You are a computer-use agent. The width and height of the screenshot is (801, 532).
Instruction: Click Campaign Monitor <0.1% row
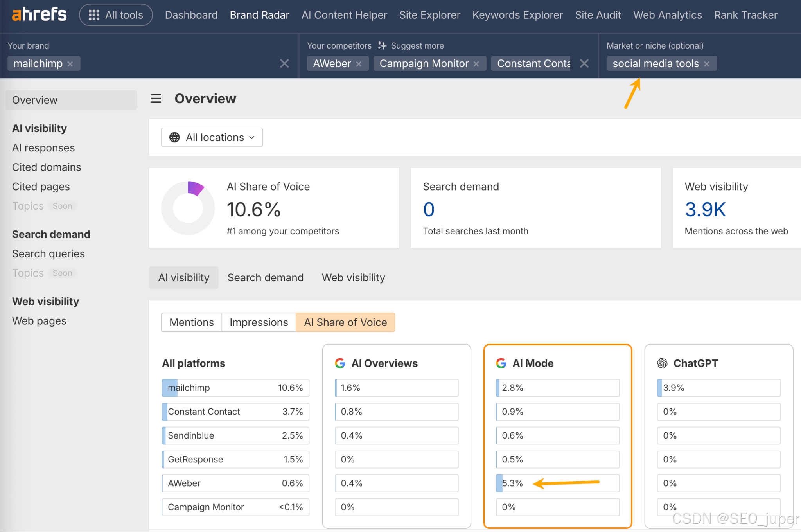tap(235, 507)
